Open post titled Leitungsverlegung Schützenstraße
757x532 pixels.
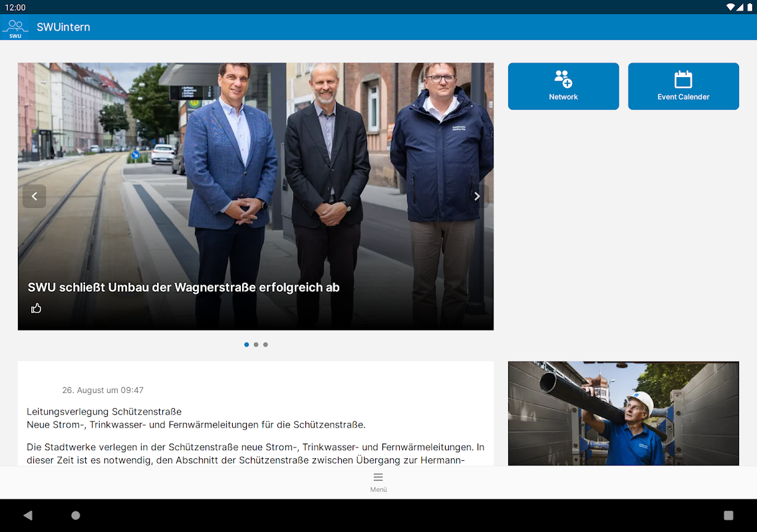(x=104, y=412)
